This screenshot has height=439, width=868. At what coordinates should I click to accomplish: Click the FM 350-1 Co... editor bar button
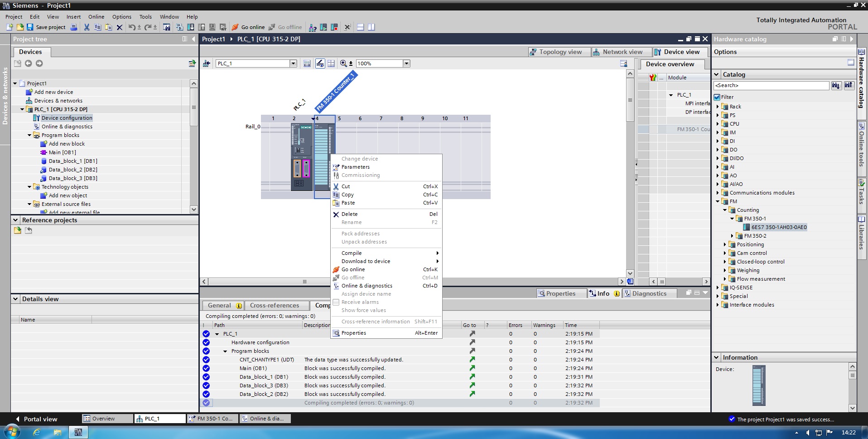pyautogui.click(x=212, y=419)
